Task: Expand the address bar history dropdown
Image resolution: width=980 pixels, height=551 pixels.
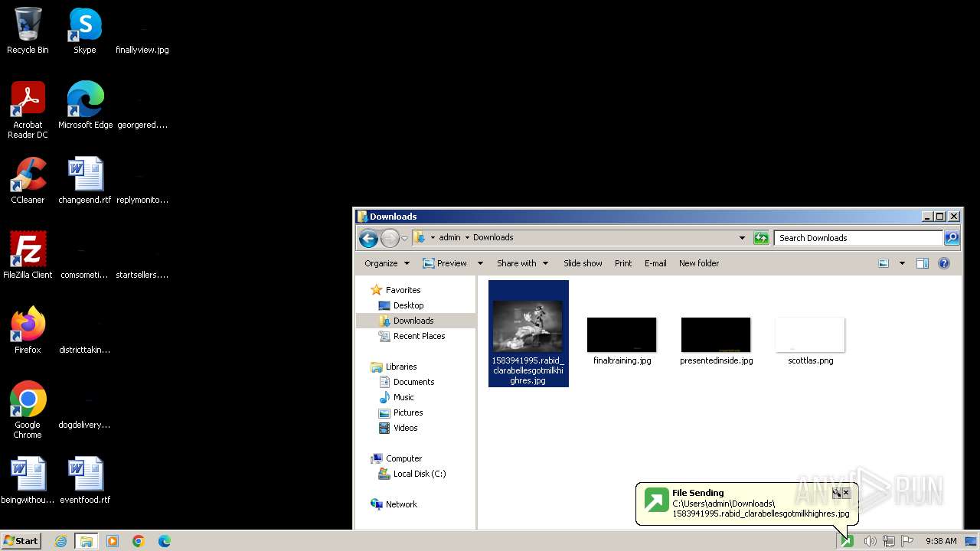Action: (x=742, y=238)
